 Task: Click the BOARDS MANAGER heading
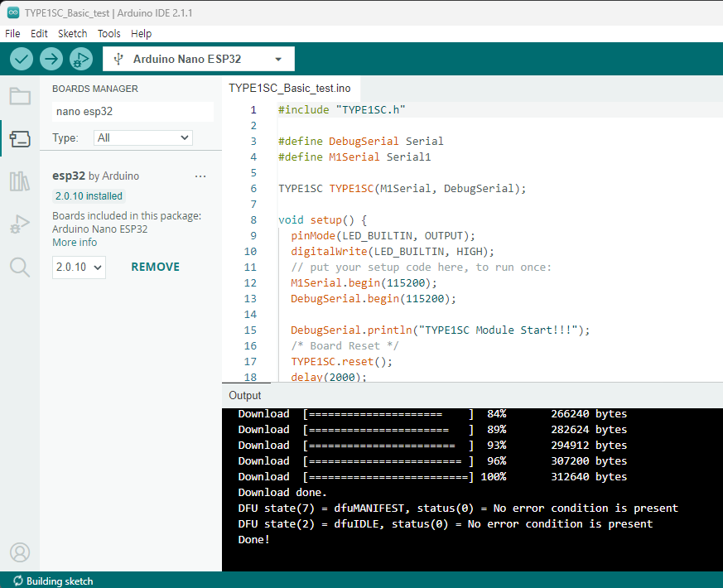pos(95,89)
